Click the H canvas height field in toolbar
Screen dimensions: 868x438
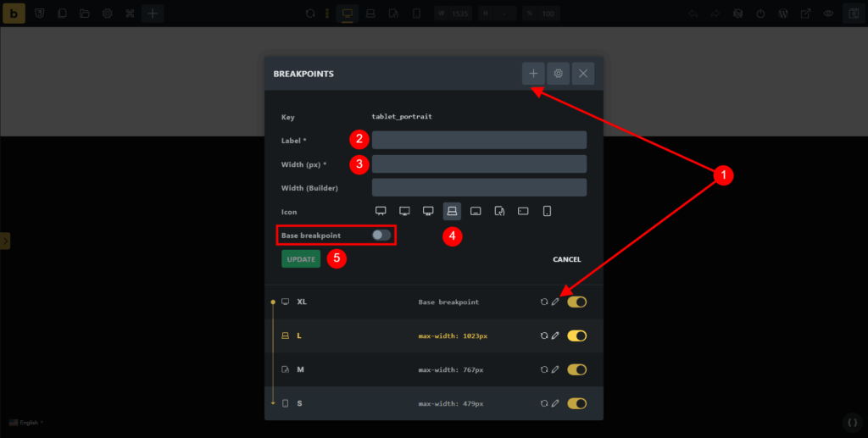(498, 14)
